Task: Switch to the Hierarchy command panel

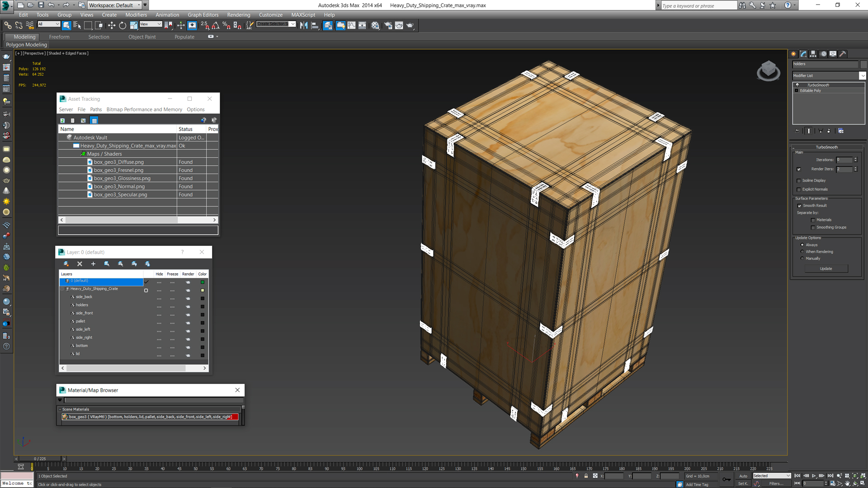Action: [x=813, y=54]
